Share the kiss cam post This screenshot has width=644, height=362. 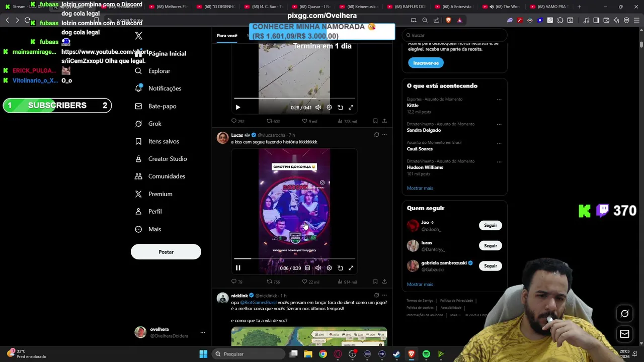pos(384,282)
